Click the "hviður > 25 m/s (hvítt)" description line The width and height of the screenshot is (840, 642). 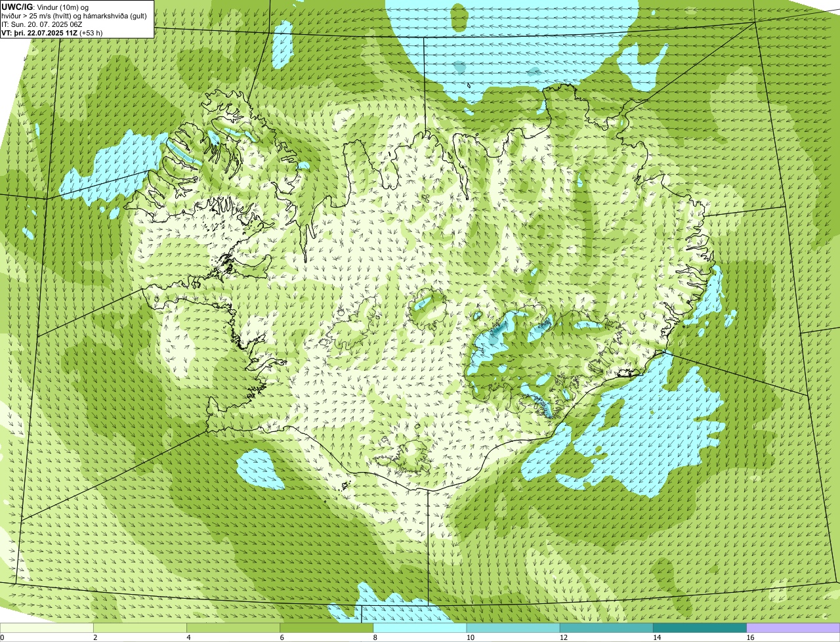[x=74, y=15]
